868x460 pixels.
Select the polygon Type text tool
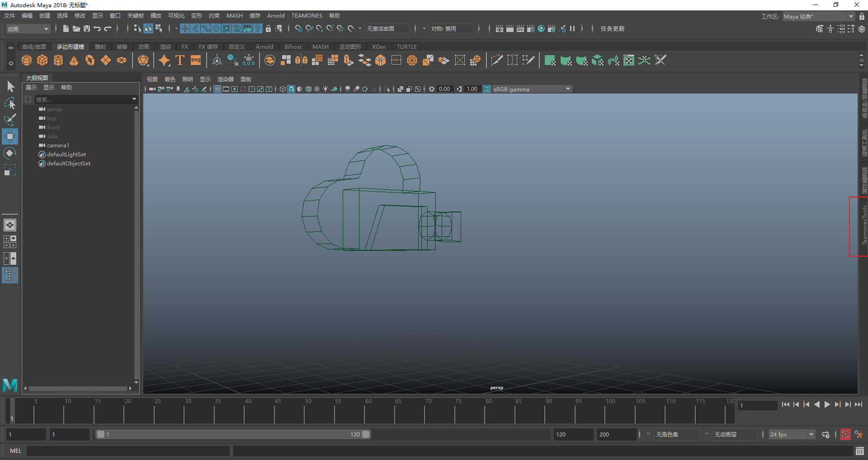point(180,60)
